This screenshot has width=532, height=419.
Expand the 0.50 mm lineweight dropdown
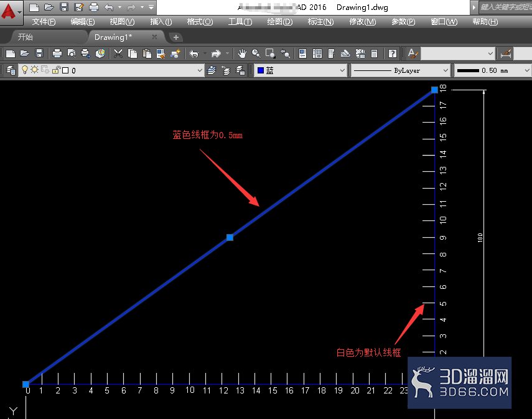tap(492, 70)
